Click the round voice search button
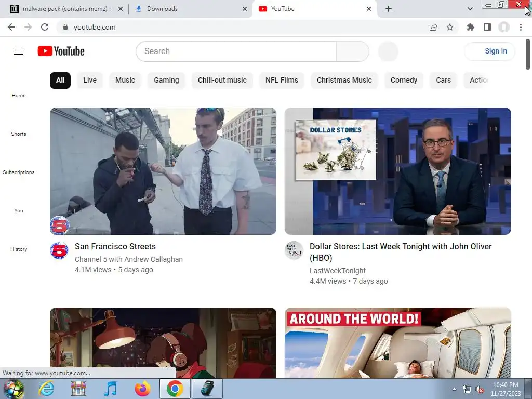The height and width of the screenshot is (399, 532). coord(388,51)
